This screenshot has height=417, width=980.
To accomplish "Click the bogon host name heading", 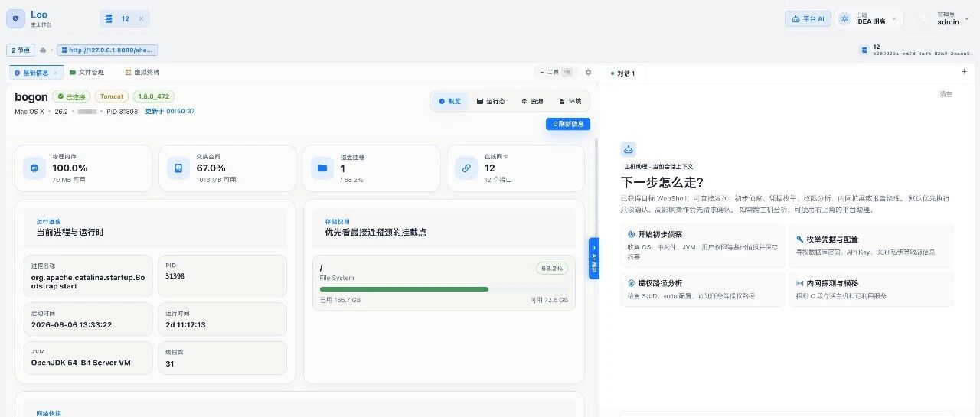I will click(x=31, y=97).
